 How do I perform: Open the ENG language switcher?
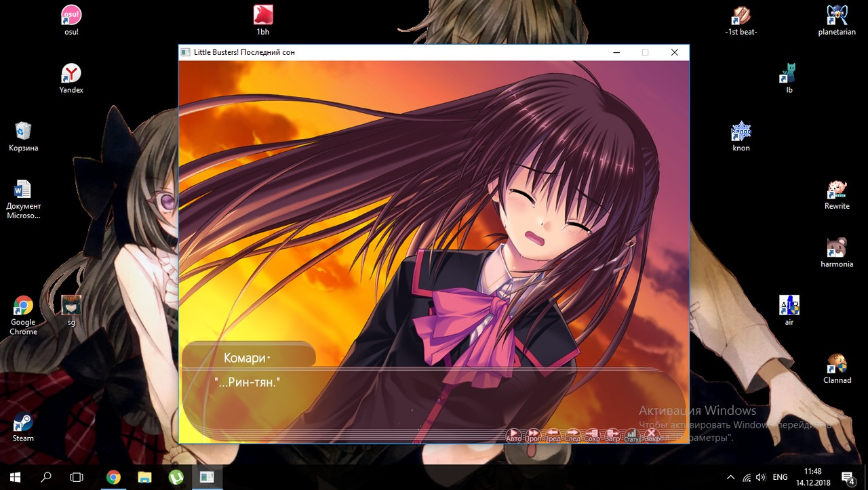(x=780, y=477)
